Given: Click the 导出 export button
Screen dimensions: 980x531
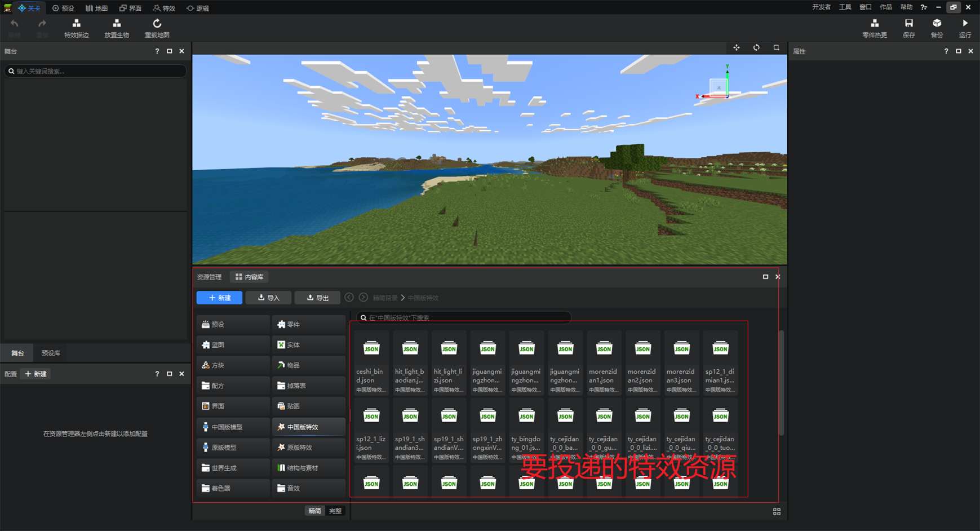Looking at the screenshot, I should (317, 298).
